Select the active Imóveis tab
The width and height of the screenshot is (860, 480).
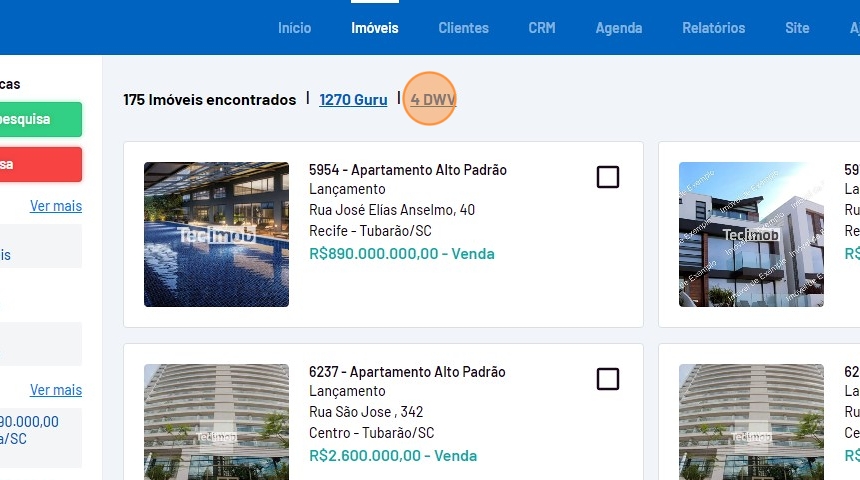point(374,28)
